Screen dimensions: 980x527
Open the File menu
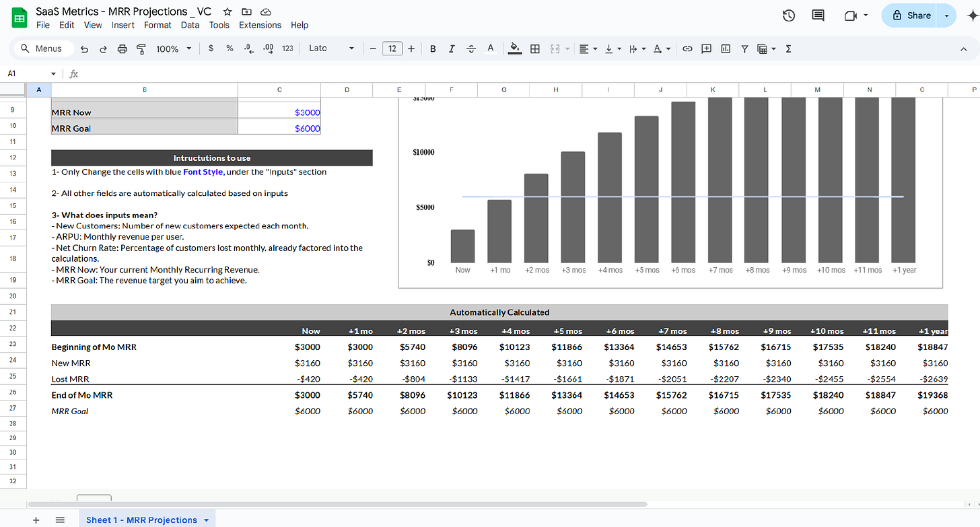tap(43, 25)
